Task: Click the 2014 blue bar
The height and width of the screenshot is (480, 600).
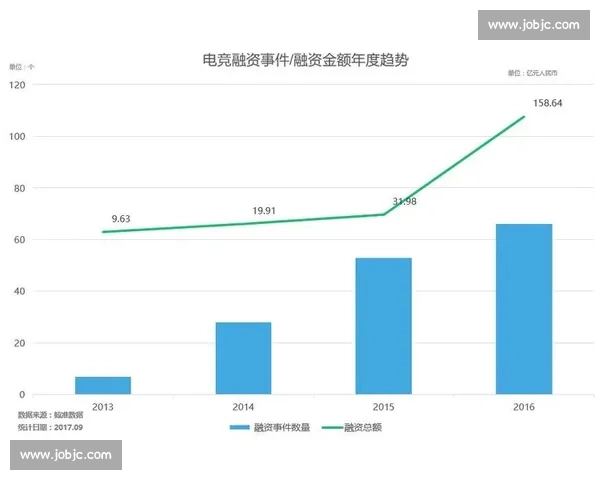Action: tap(243, 358)
